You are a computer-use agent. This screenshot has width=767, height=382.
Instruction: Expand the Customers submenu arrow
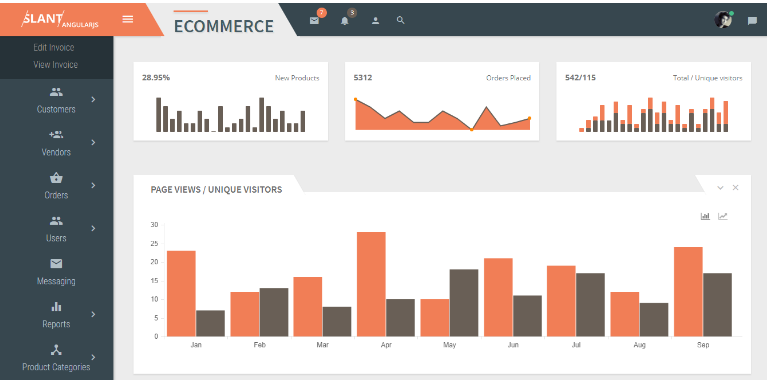(x=93, y=99)
